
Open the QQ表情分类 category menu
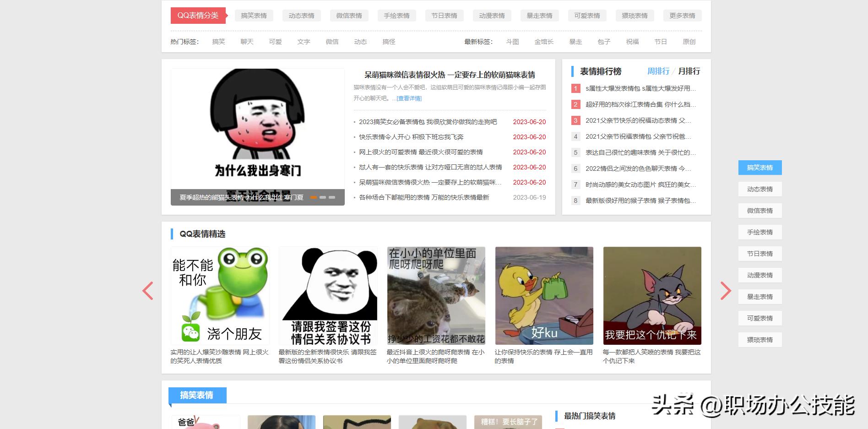point(198,15)
